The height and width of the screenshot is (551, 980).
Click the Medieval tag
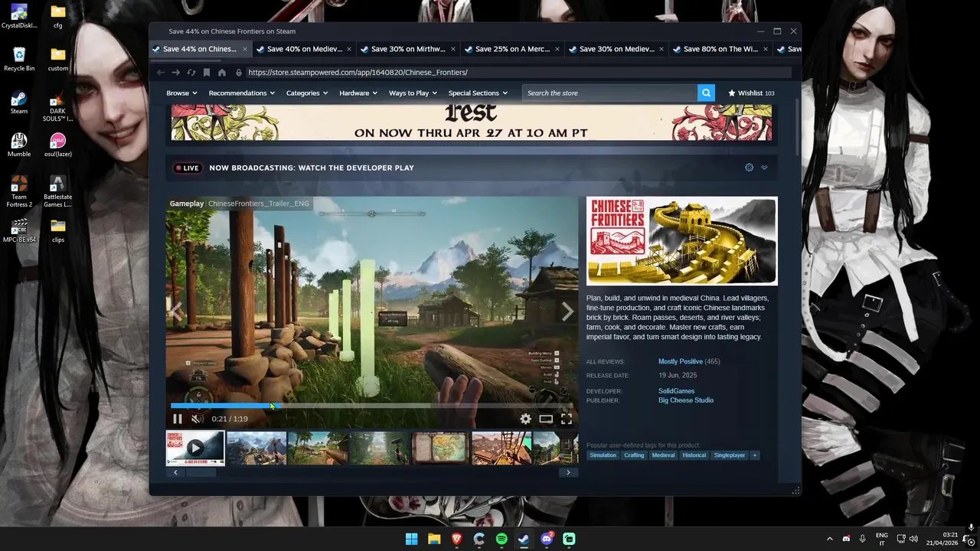[x=663, y=455]
